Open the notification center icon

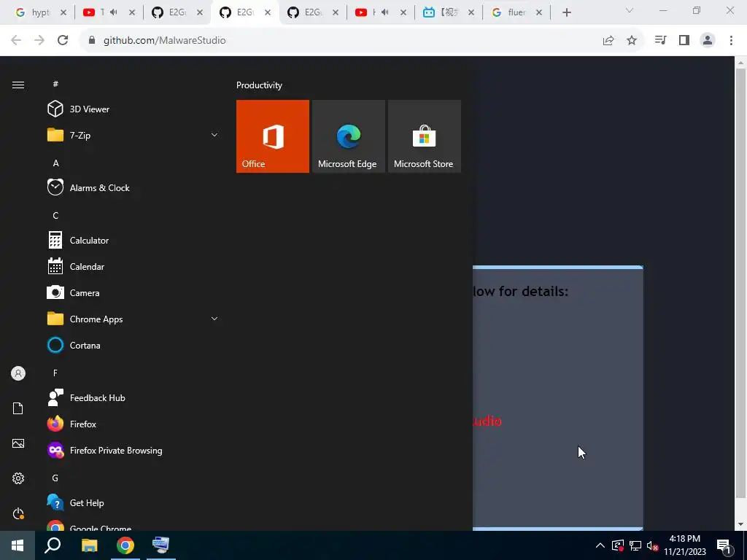point(724,545)
